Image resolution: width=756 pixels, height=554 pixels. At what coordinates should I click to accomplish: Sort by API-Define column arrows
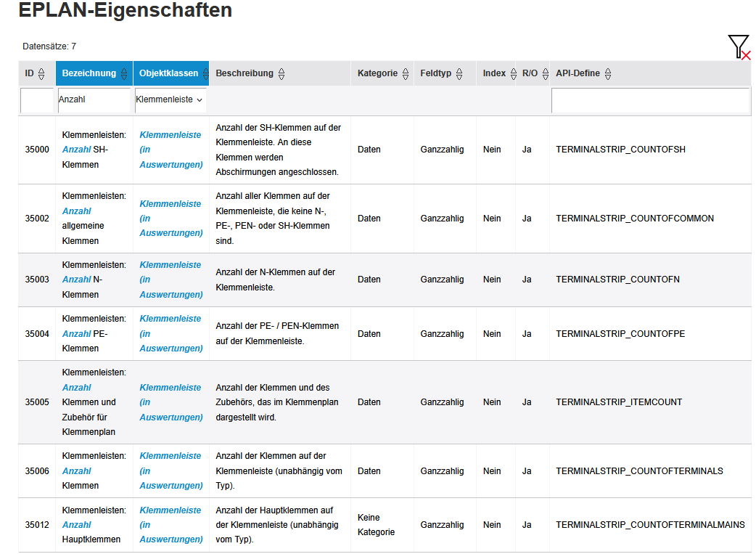pyautogui.click(x=608, y=74)
